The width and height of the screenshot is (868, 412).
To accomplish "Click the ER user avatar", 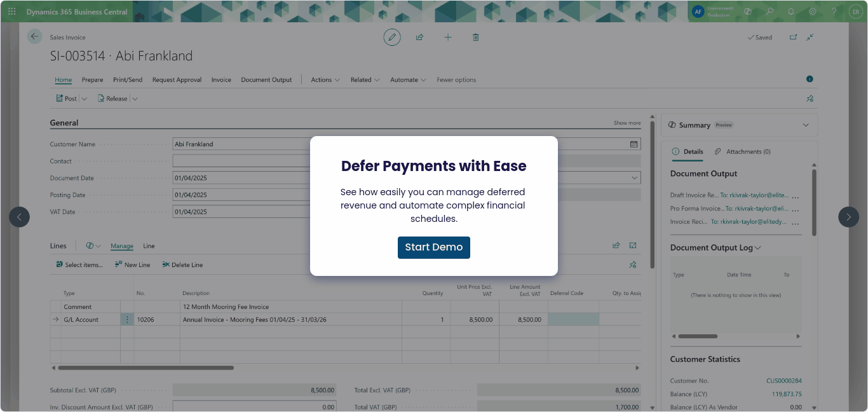I will tap(855, 11).
